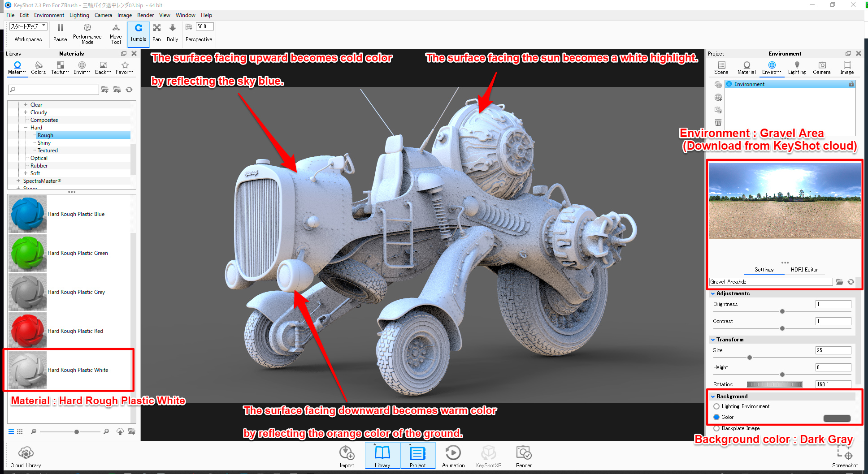Select Color background radio button
868x474 pixels.
coord(716,417)
